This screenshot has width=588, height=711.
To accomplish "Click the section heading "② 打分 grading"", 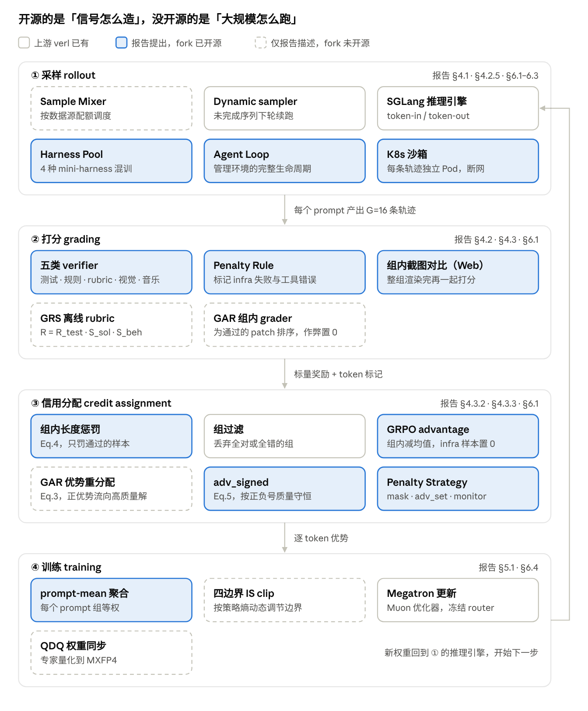I will pos(66,239).
